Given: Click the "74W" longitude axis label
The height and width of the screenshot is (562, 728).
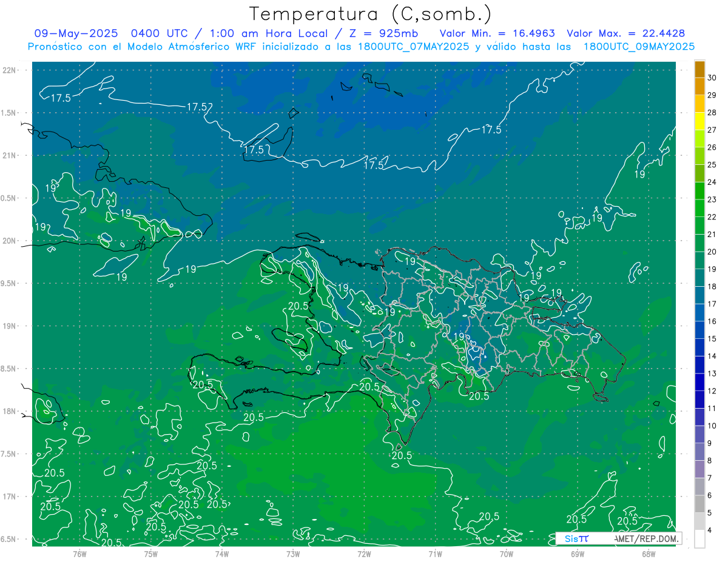Looking at the screenshot, I should coord(221,554).
